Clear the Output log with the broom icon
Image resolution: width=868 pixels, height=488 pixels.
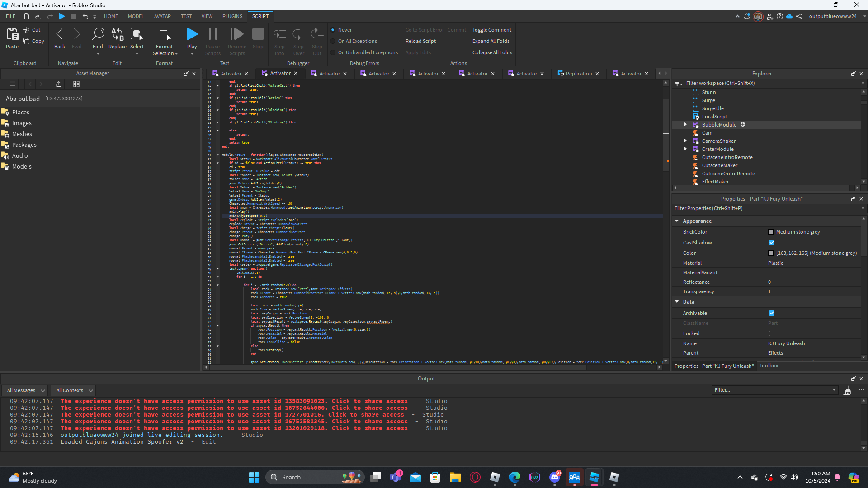(848, 390)
